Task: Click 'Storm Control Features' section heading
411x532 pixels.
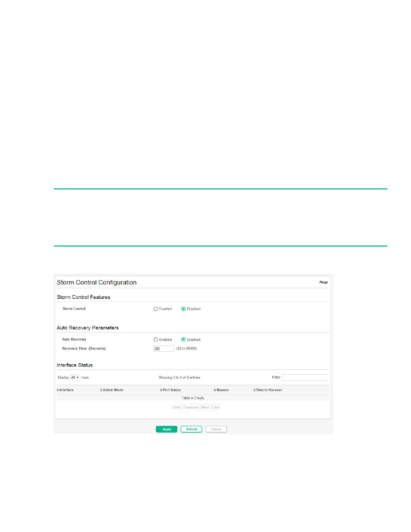Action: pyautogui.click(x=84, y=297)
